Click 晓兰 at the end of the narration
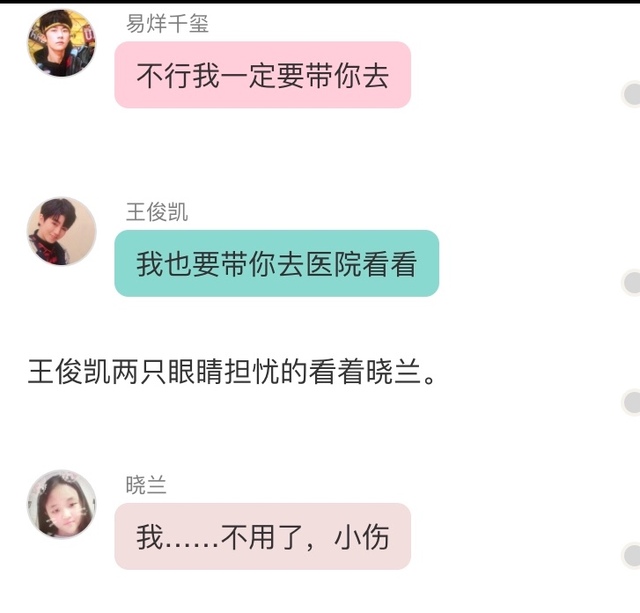Viewport: 640px width, 613px height. 393,372
